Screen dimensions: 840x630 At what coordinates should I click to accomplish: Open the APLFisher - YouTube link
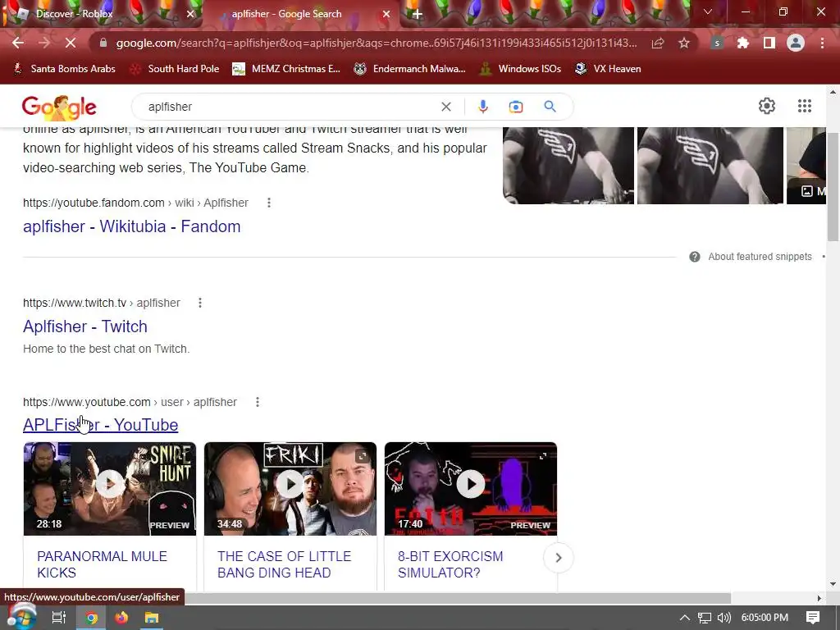[101, 425]
